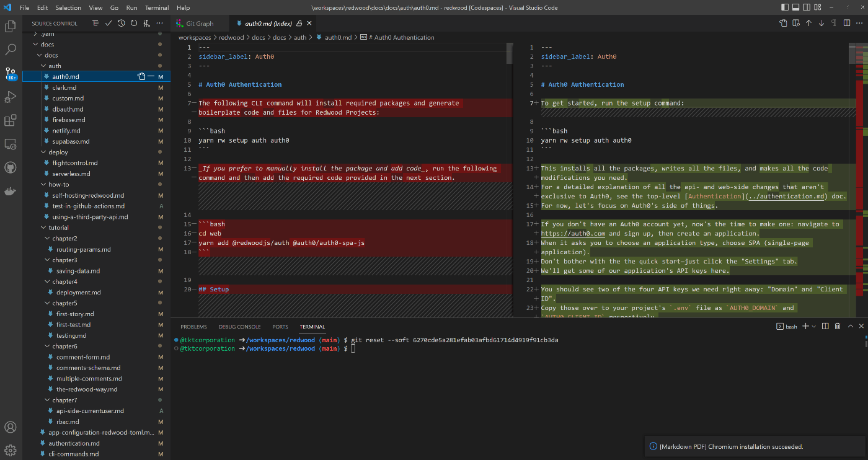
Task: Collapse the how-to folder
Action: click(x=43, y=185)
